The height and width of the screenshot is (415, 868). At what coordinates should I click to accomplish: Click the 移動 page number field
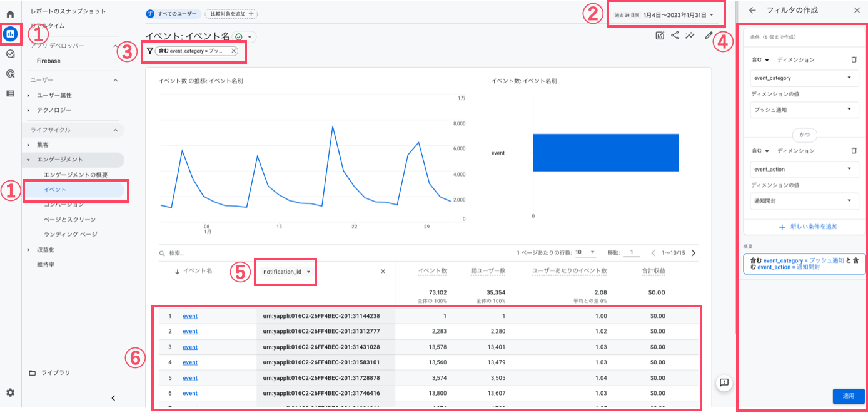tap(632, 252)
